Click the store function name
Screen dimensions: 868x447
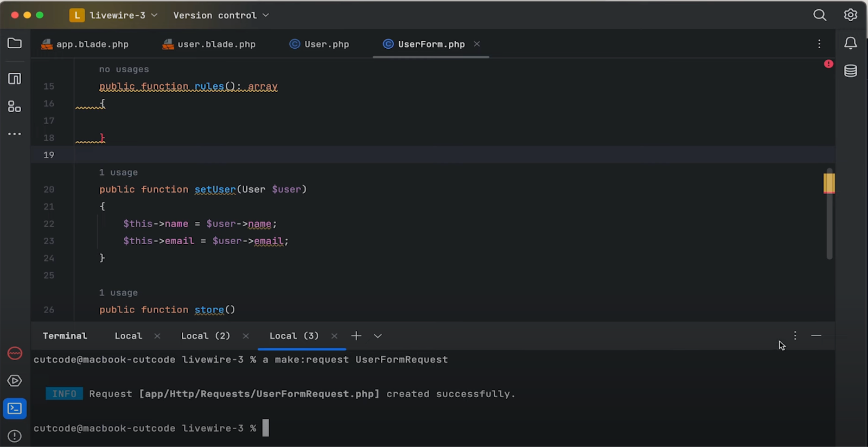pos(209,310)
